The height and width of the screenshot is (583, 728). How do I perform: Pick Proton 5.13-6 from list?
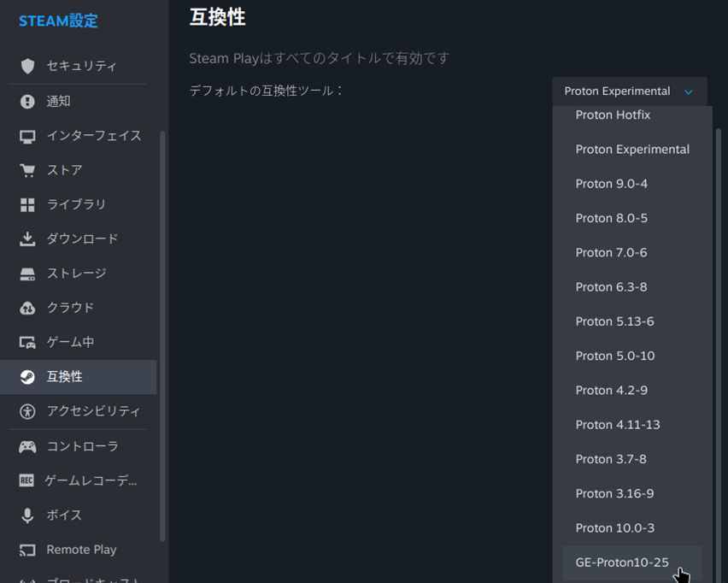632,321
